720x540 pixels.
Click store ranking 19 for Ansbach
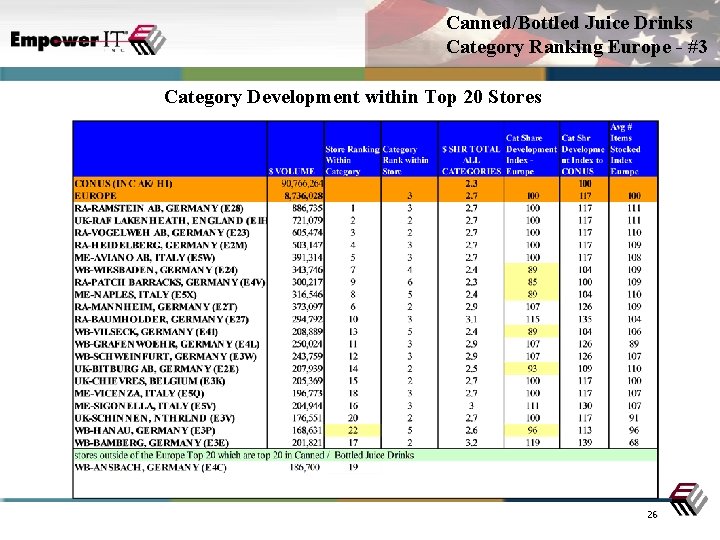353,467
